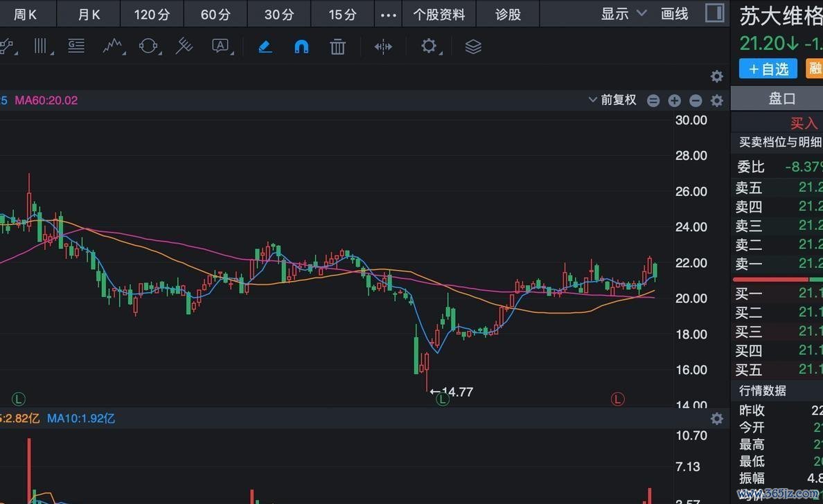Select the 买二 order row
823x504 pixels.
pos(779,312)
